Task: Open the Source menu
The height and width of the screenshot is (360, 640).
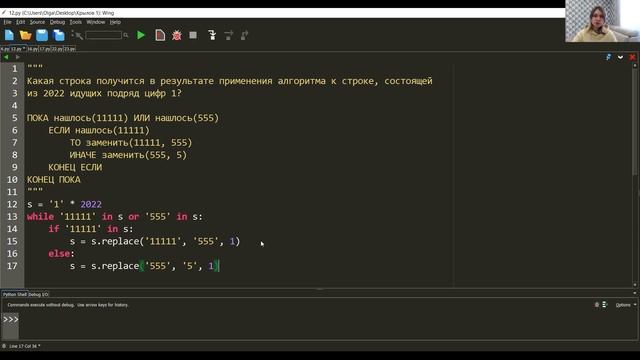Action: [x=37, y=22]
